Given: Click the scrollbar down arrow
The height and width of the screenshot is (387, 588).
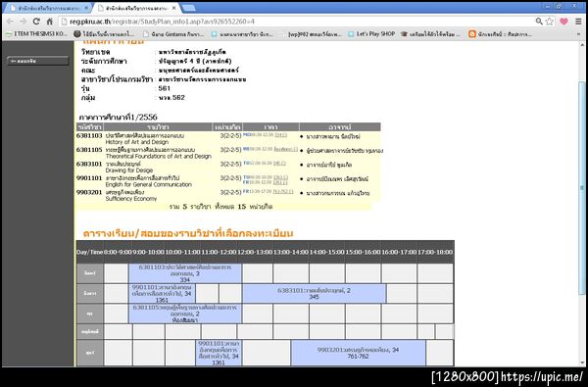Looking at the screenshot, I should (x=582, y=363).
